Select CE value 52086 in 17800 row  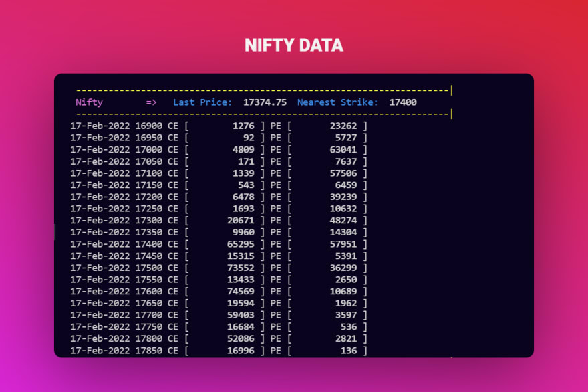(241, 339)
